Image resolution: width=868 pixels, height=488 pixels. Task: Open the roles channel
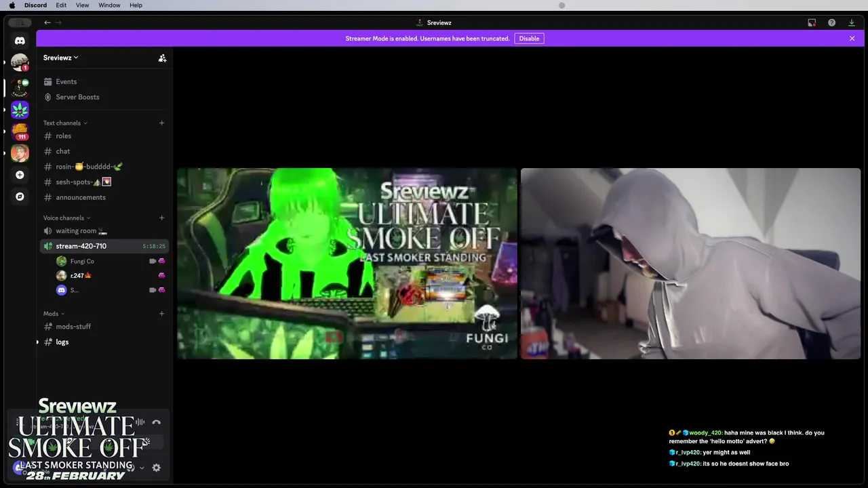[x=104, y=136]
